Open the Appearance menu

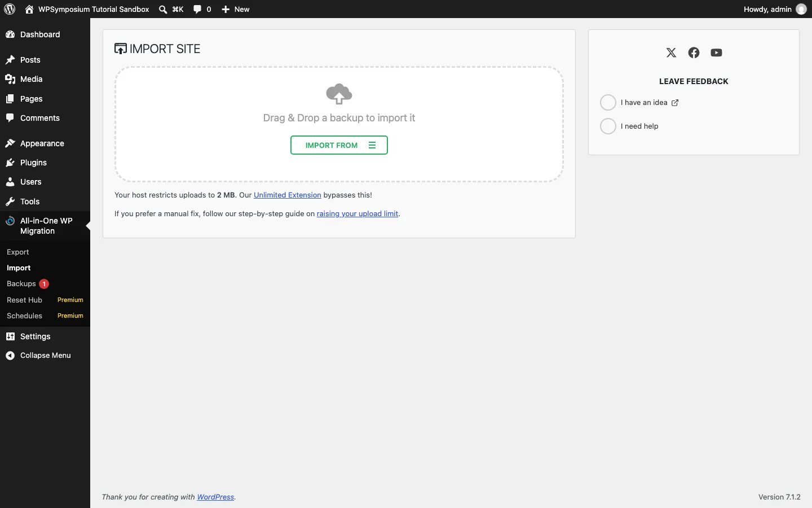pos(45,144)
